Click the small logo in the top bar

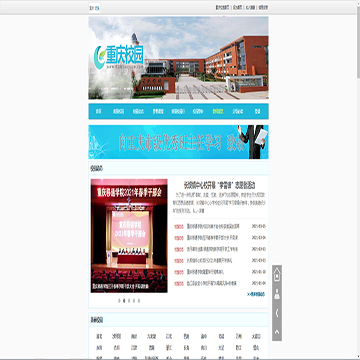94,7
